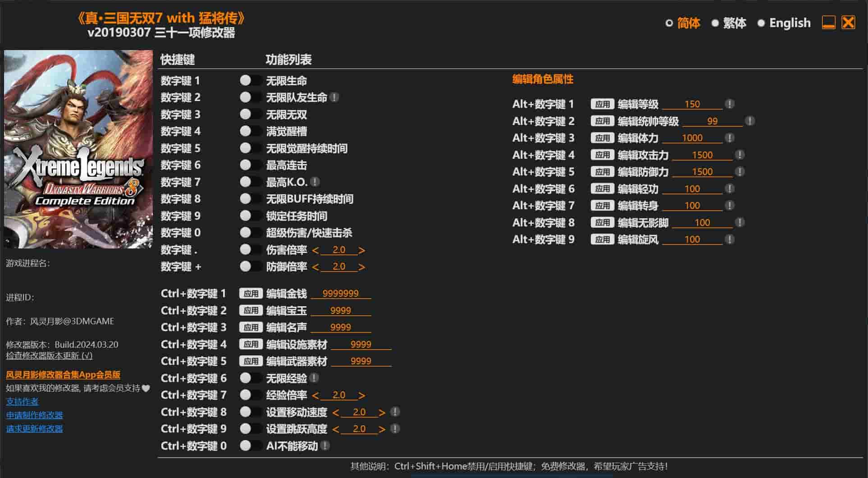The width and height of the screenshot is (868, 478).
Task: Toggle the 设置跳跃高度 switch
Action: (250, 428)
